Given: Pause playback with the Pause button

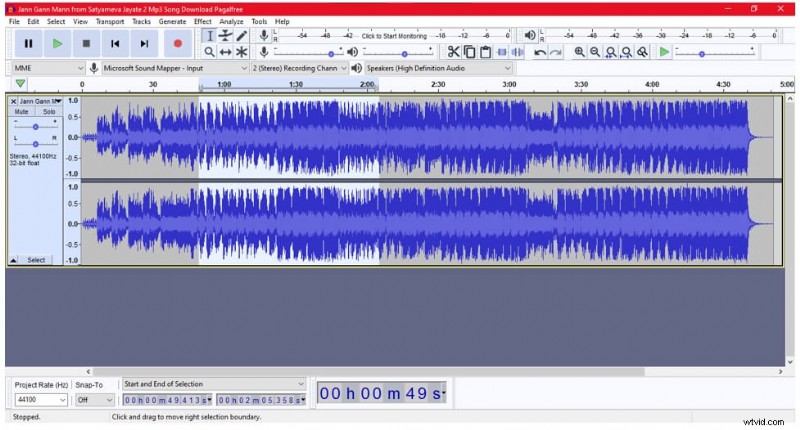Looking at the screenshot, I should pos(28,44).
